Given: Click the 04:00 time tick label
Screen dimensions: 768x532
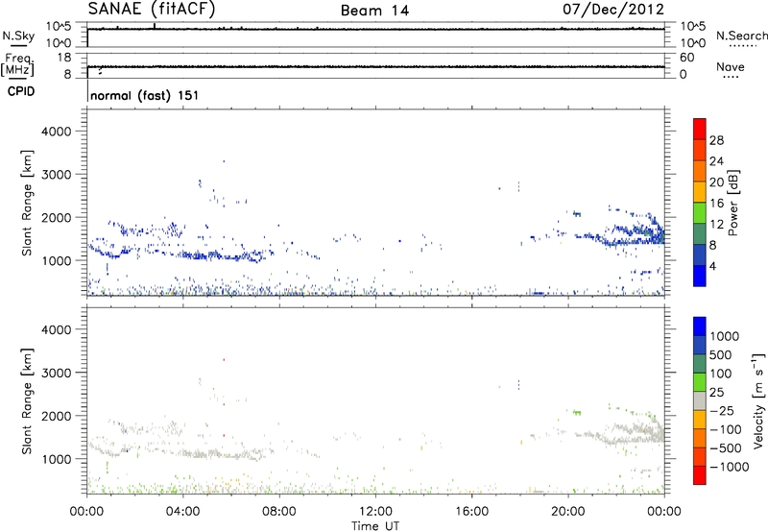Looking at the screenshot, I should [x=182, y=512].
